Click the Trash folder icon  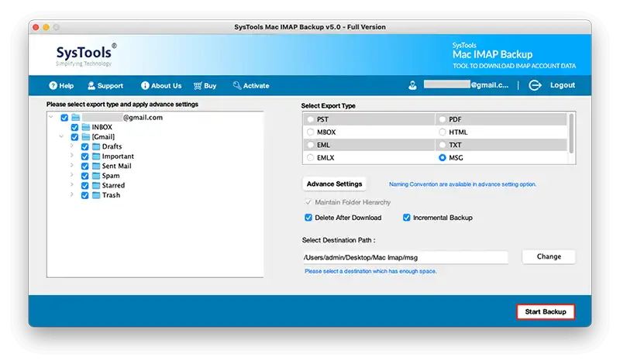tap(96, 195)
